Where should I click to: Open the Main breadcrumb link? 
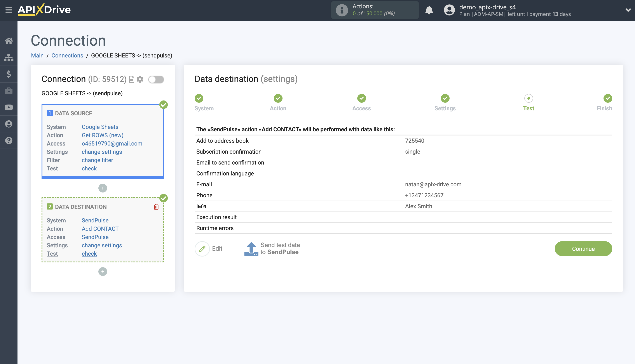(37, 55)
